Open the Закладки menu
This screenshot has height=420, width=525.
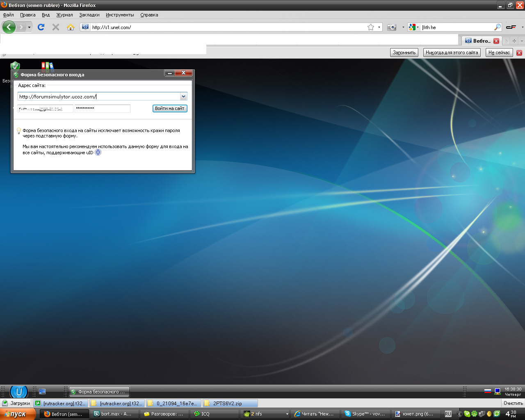click(89, 15)
